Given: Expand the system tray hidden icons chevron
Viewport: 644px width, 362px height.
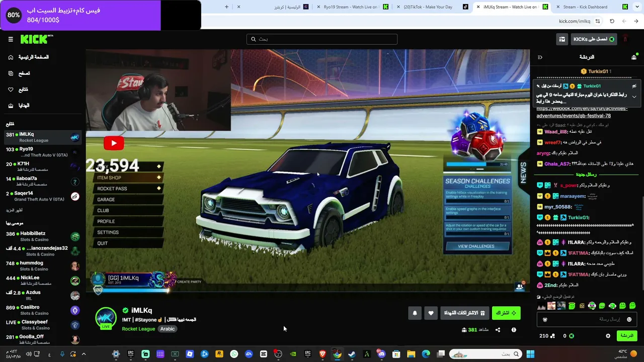Looking at the screenshot, I should click(84, 354).
